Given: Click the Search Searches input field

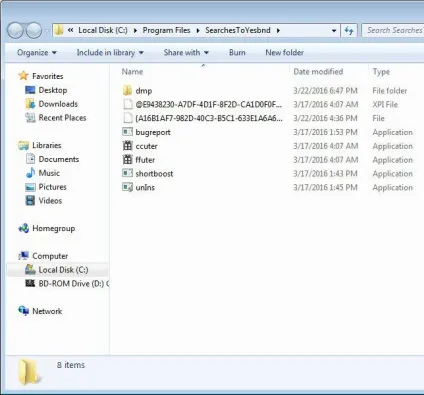Looking at the screenshot, I should click(393, 30).
